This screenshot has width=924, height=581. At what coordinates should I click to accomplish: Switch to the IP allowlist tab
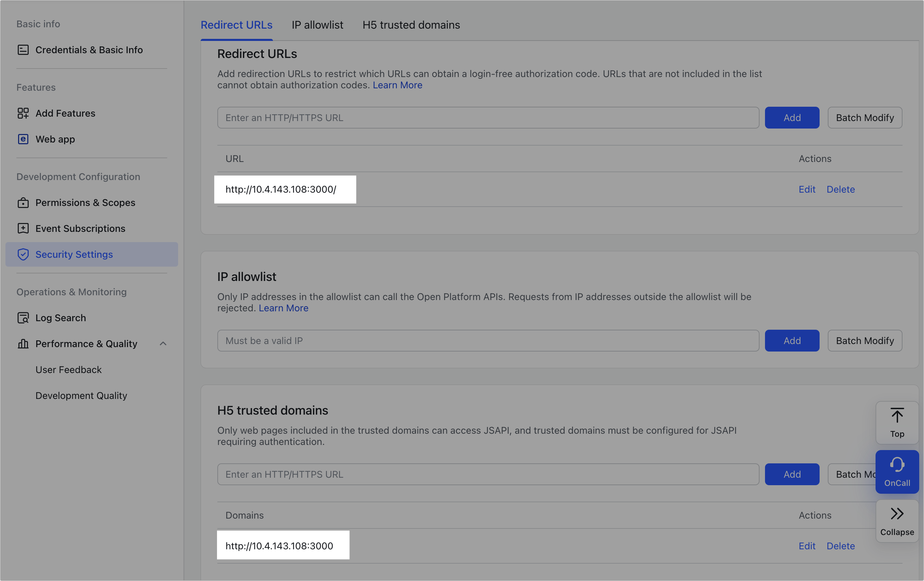pyautogui.click(x=317, y=25)
